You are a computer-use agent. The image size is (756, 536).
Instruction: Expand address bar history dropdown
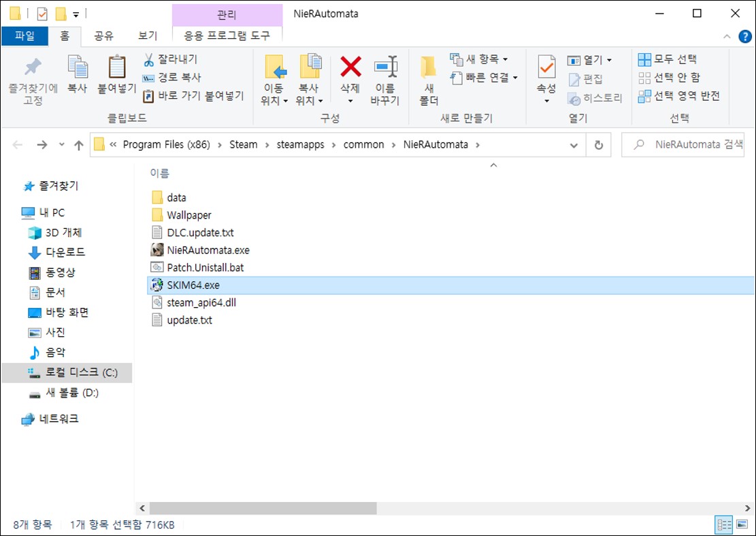coord(574,145)
